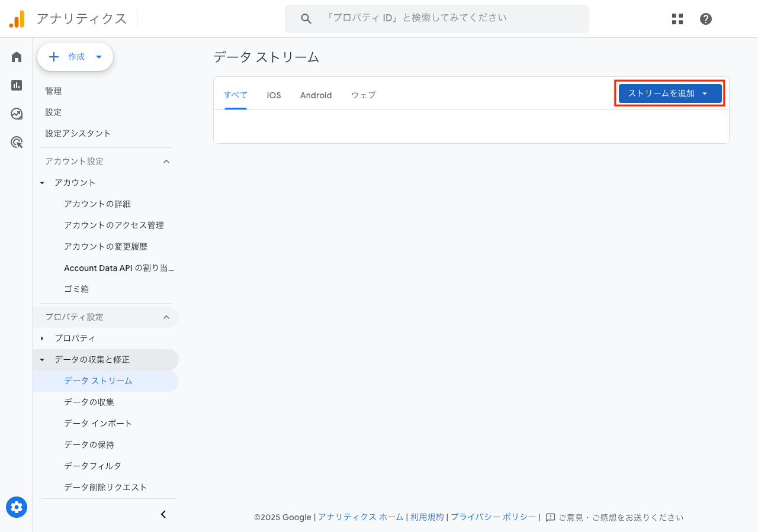Open the home page via the house icon
758x532 pixels.
[16, 56]
